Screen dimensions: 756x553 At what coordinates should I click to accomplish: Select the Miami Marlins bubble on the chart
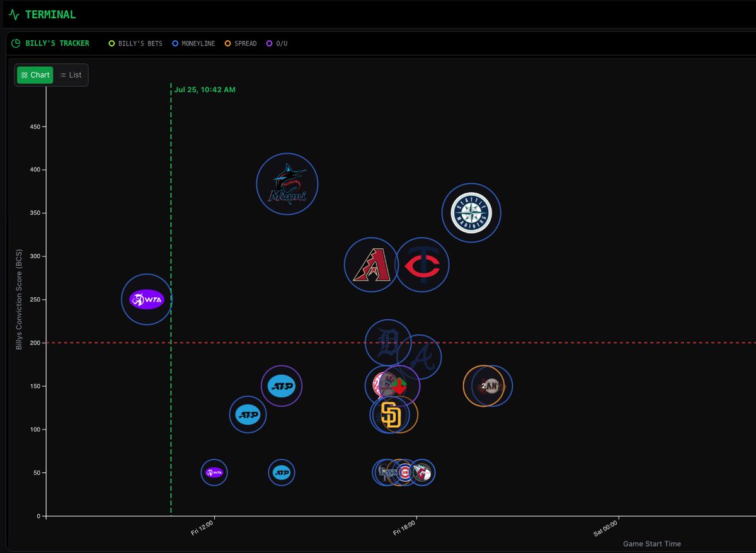coord(287,183)
